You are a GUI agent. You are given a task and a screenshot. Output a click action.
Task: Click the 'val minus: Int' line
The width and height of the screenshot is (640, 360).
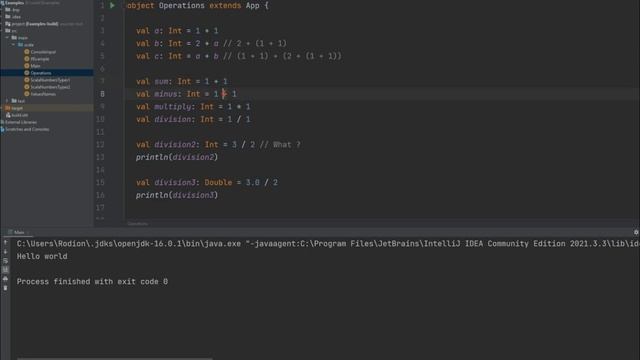click(186, 94)
